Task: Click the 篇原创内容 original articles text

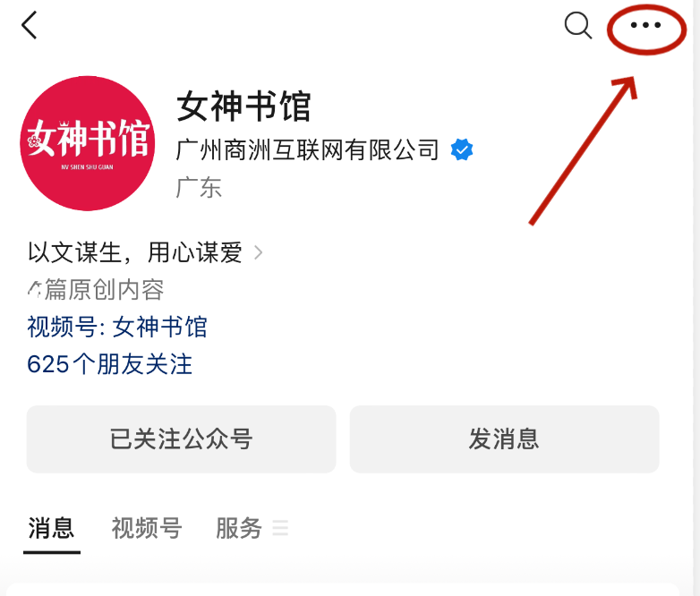Action: [105, 290]
